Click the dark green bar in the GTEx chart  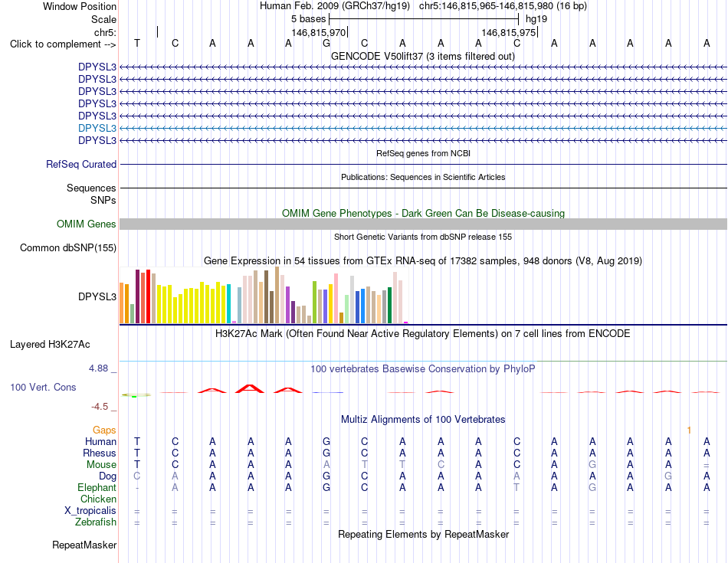389,305
